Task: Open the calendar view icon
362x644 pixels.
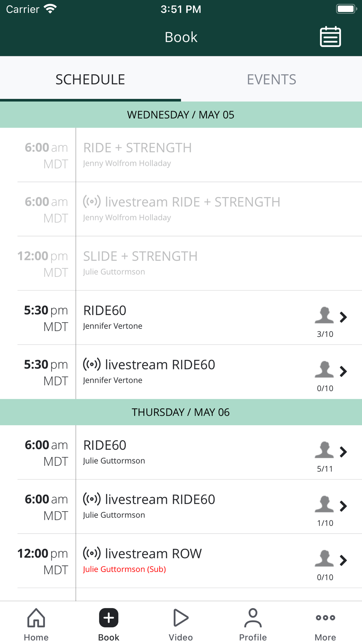Action: (330, 37)
